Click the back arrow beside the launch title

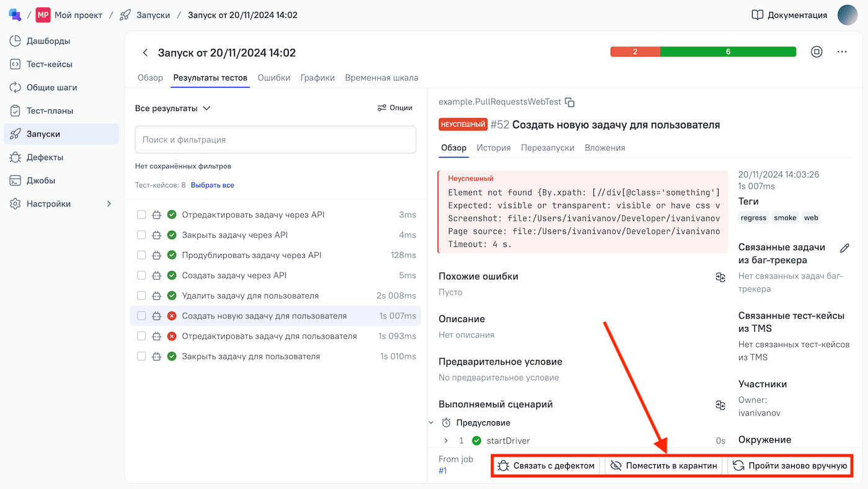click(x=145, y=53)
